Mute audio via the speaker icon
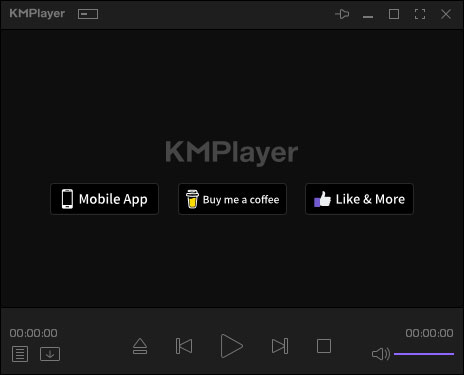The height and width of the screenshot is (375, 464). click(x=381, y=354)
